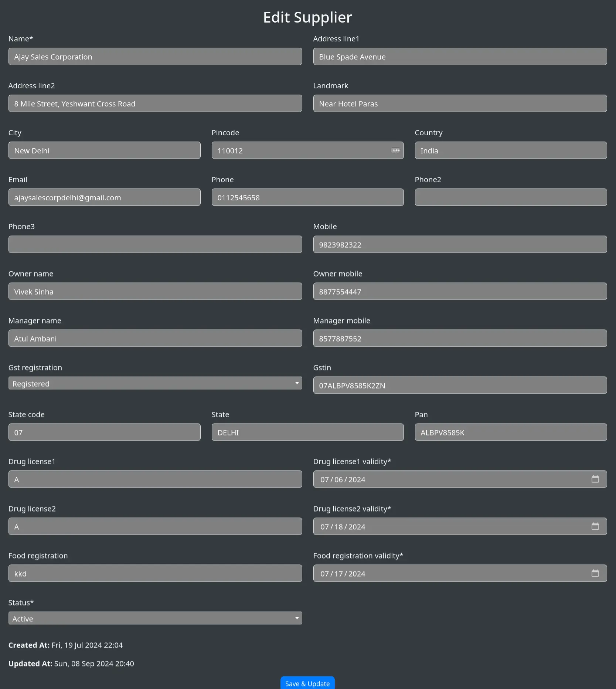The height and width of the screenshot is (689, 616).
Task: Focus the Email input field
Action: [105, 197]
